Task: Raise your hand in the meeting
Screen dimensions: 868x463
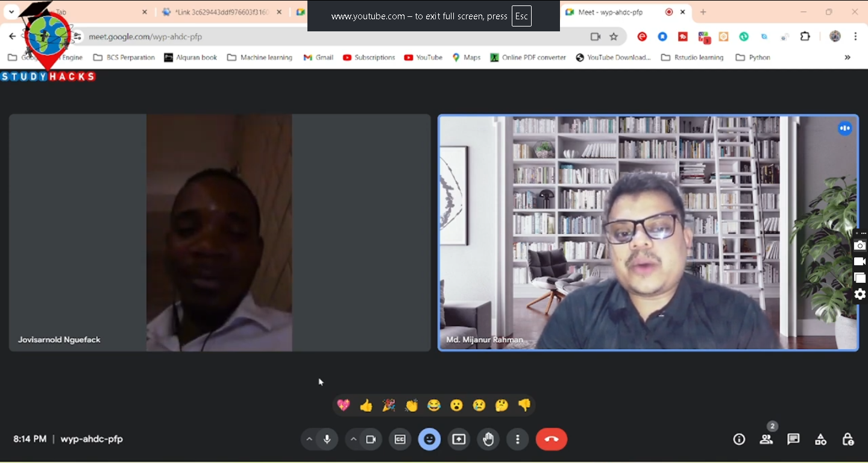Action: click(488, 439)
